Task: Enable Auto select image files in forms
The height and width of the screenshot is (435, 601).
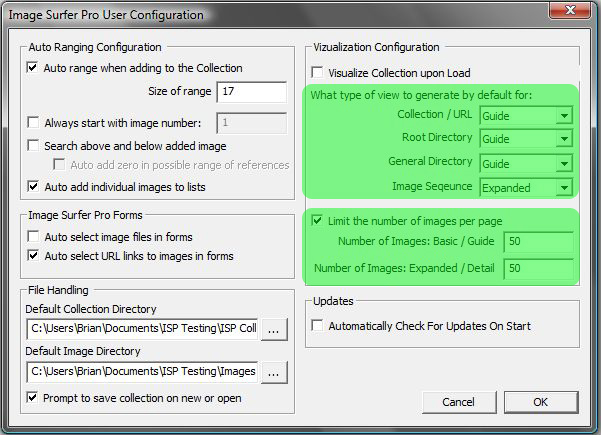Action: point(33,236)
